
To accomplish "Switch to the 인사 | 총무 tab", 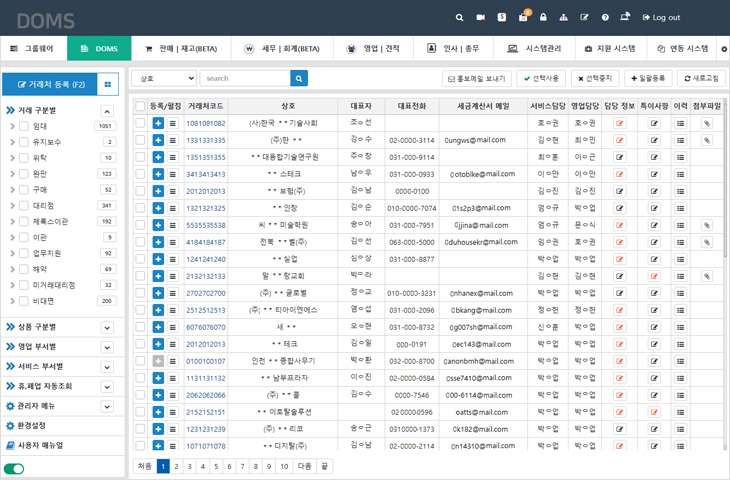I will (x=453, y=48).
